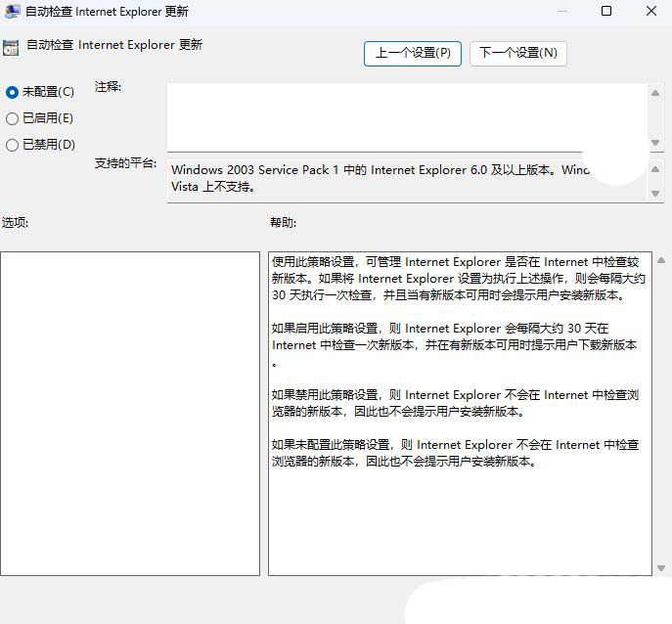This screenshot has height=624, width=672.
Task: Click the 支持的平台 scroll up arrow
Action: 655,169
